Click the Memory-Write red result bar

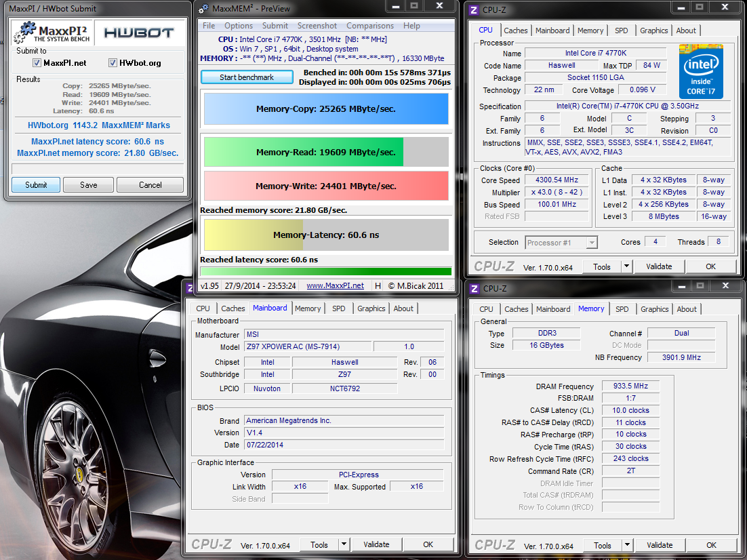(x=326, y=186)
